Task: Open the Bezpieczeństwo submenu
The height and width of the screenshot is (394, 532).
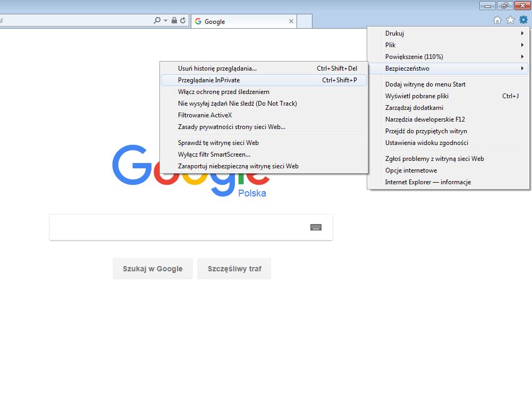Action: pyautogui.click(x=448, y=68)
